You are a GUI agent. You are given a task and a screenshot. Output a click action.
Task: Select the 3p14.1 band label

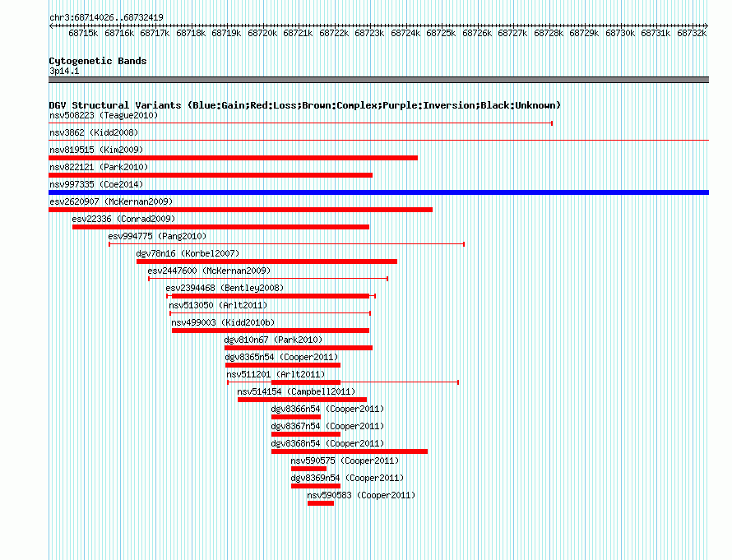click(x=64, y=71)
